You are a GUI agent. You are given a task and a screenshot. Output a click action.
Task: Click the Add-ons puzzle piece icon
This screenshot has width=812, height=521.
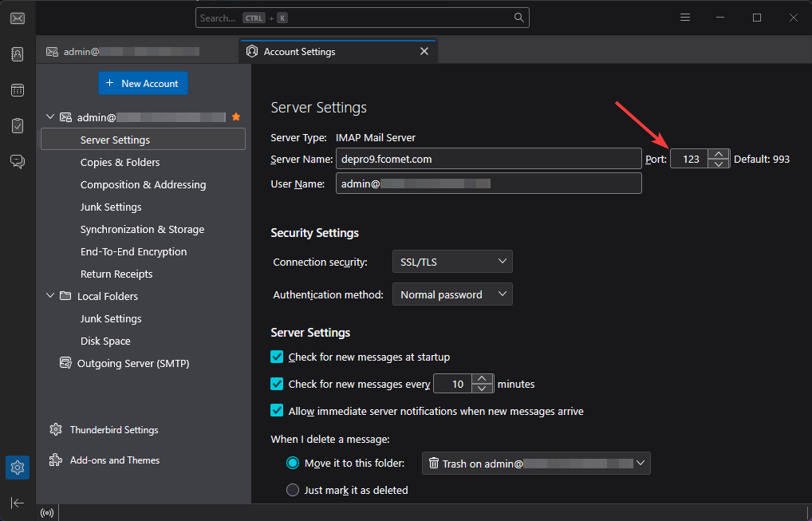(x=55, y=460)
